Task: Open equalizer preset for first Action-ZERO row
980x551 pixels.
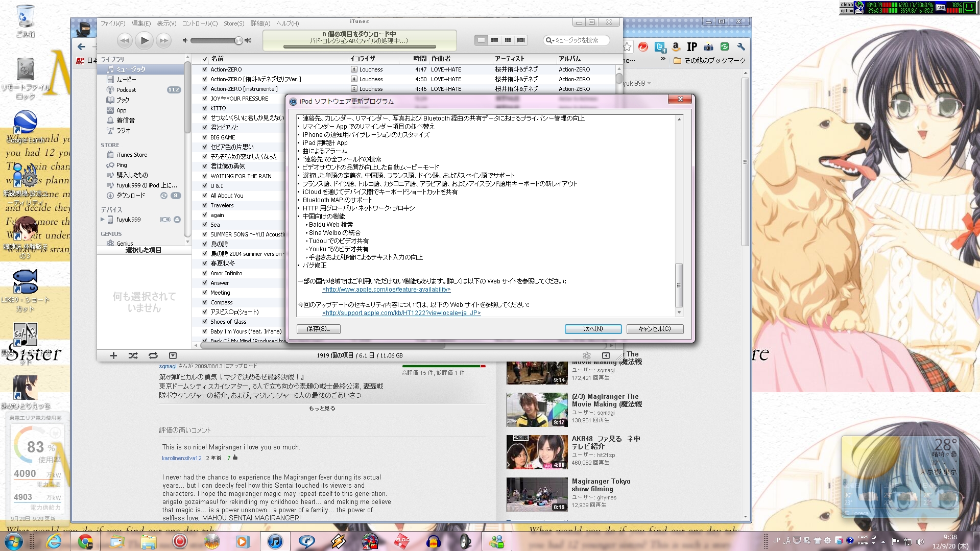Action: [x=354, y=69]
